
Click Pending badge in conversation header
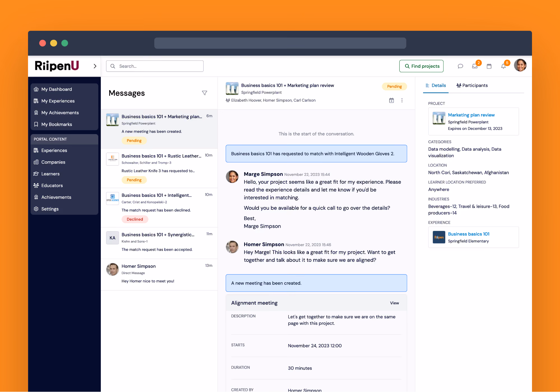394,87
